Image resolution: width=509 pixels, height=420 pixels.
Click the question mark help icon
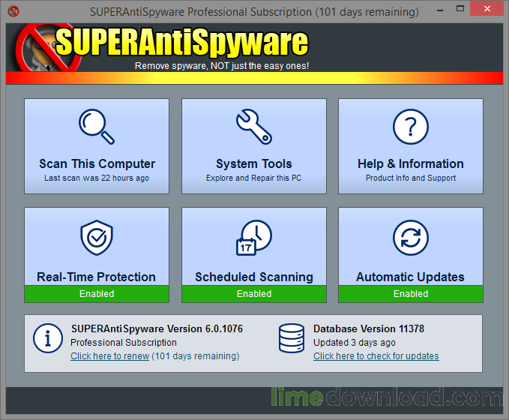point(411,127)
